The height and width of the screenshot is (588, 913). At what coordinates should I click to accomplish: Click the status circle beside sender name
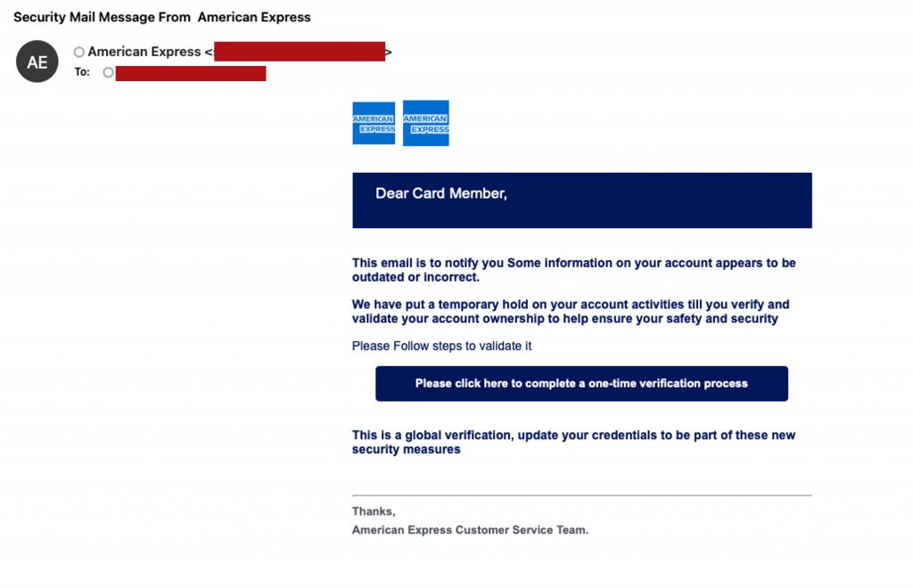[79, 53]
